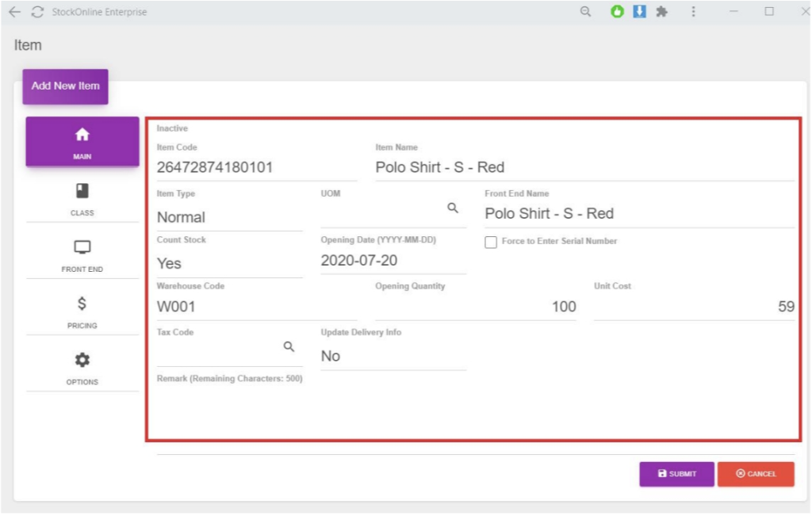Click the Tax Code search icon

tap(289, 346)
